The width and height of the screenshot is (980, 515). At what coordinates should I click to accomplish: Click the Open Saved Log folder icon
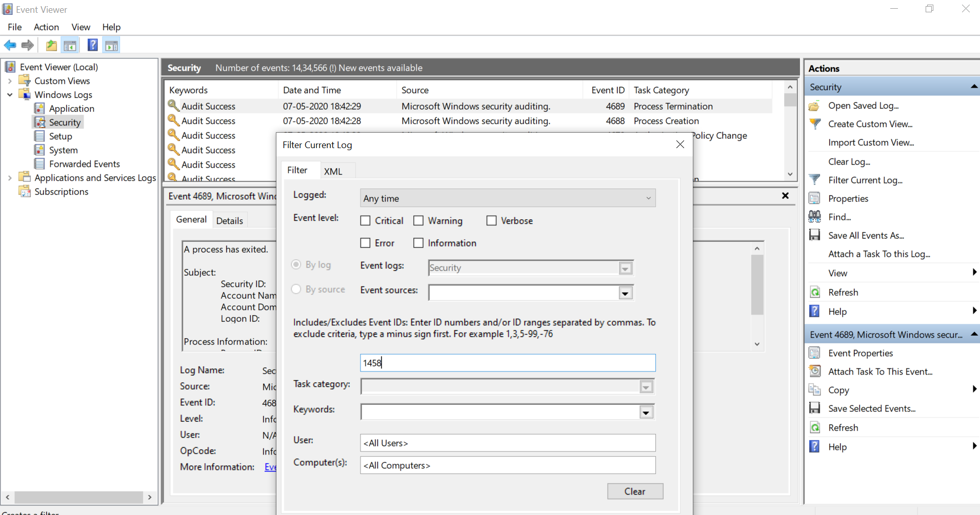tap(814, 106)
